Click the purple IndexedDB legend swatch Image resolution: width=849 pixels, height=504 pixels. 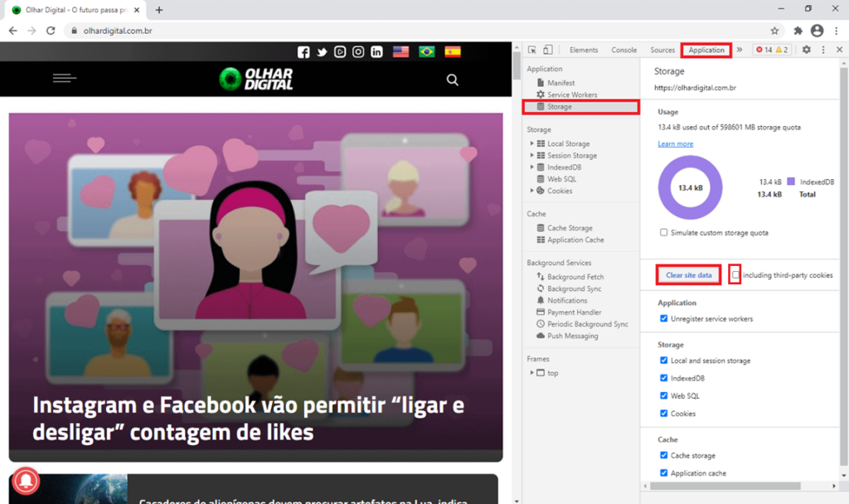click(790, 181)
